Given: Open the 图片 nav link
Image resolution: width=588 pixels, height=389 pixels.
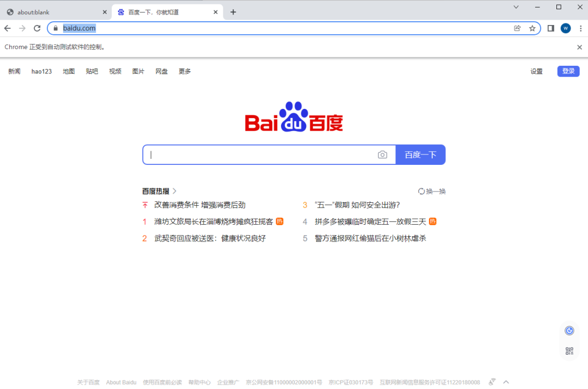Looking at the screenshot, I should pyautogui.click(x=138, y=71).
